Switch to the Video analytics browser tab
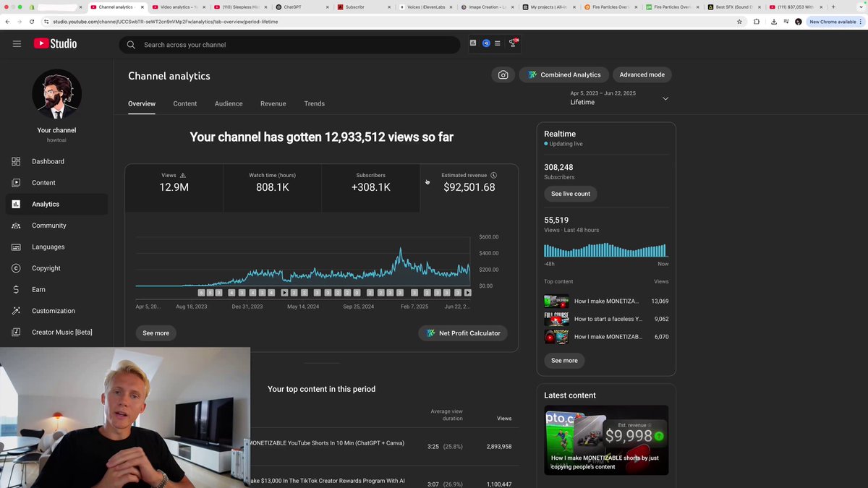 pos(179,7)
